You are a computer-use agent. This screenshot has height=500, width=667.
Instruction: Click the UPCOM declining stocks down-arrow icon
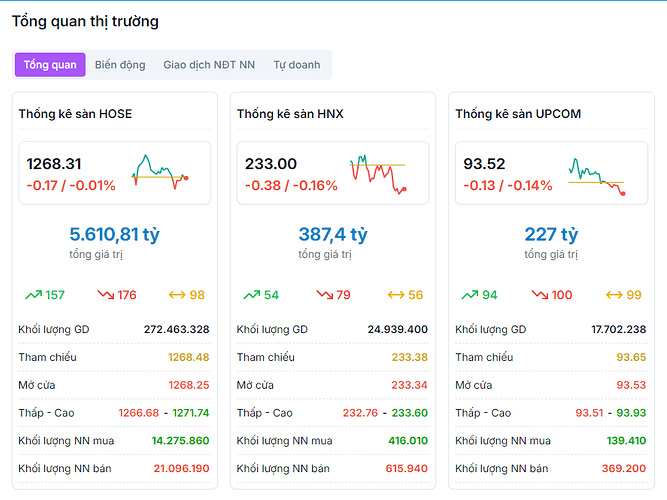(x=542, y=295)
